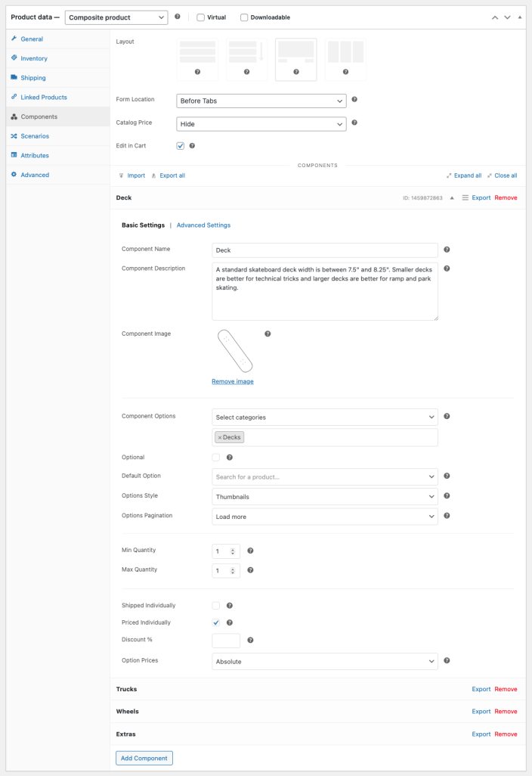This screenshot has height=776, width=532.
Task: Click the Component Name input field
Action: click(325, 250)
